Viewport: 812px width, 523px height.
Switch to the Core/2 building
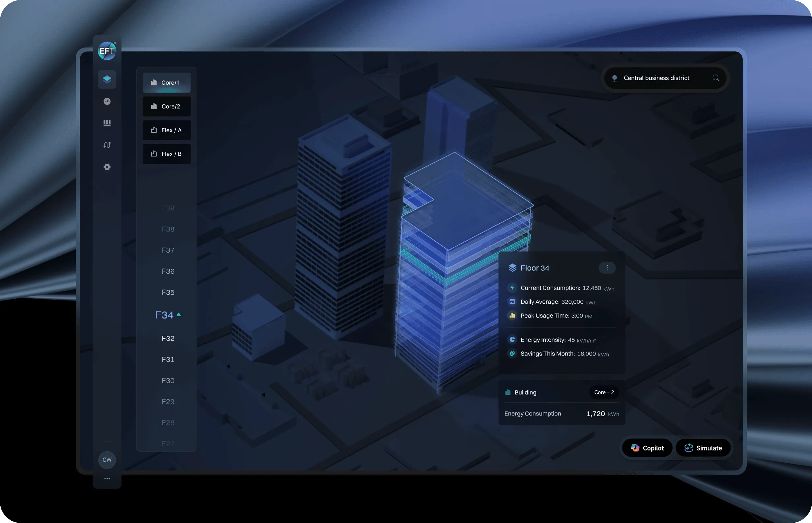167,106
